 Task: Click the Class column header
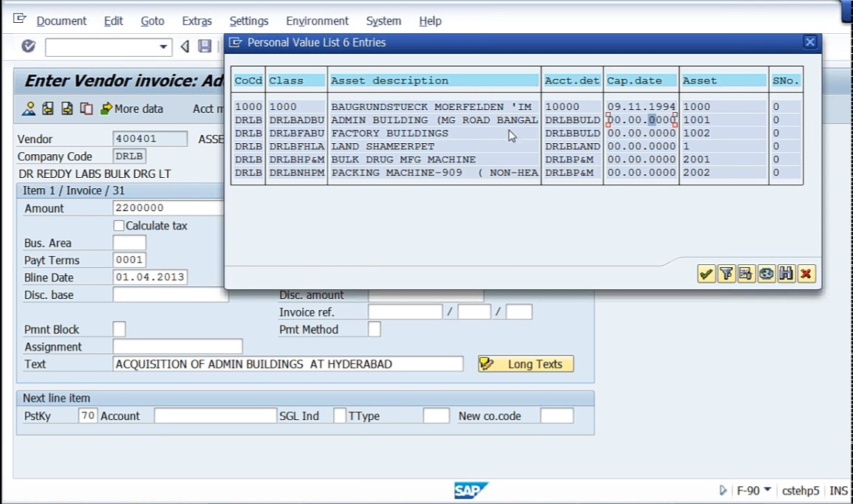point(296,80)
